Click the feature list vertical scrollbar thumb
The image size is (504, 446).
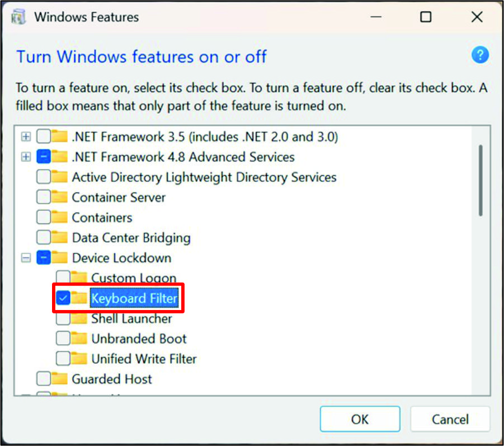[481, 180]
